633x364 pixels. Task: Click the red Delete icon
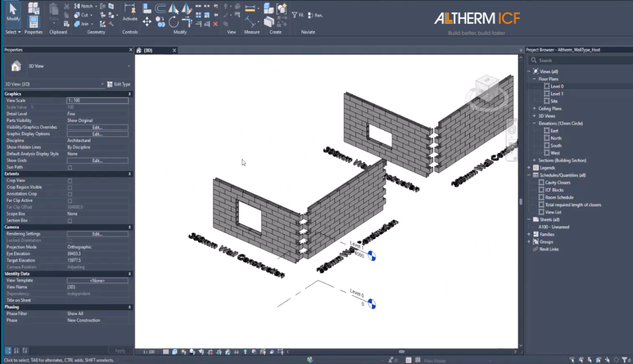click(215, 24)
